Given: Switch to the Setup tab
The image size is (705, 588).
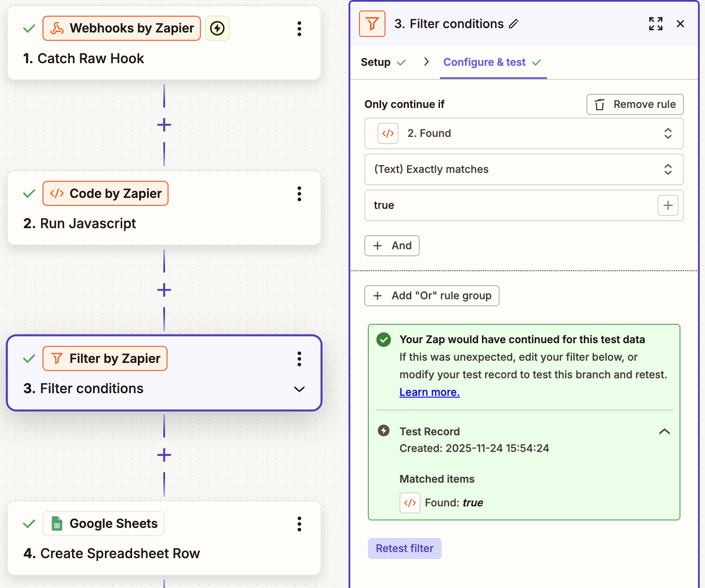Looking at the screenshot, I should [x=383, y=62].
